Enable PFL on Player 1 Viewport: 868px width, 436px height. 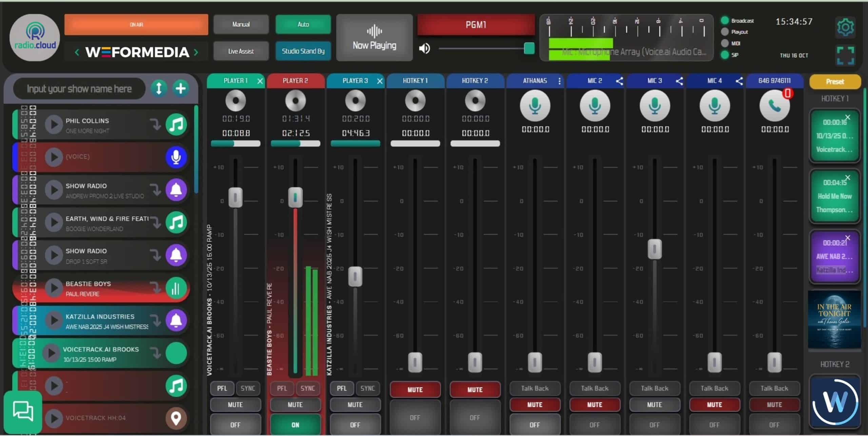point(222,388)
